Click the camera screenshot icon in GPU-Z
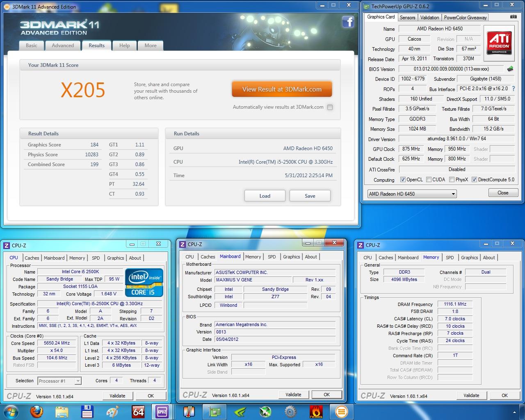This screenshot has width=525, height=420. click(513, 17)
